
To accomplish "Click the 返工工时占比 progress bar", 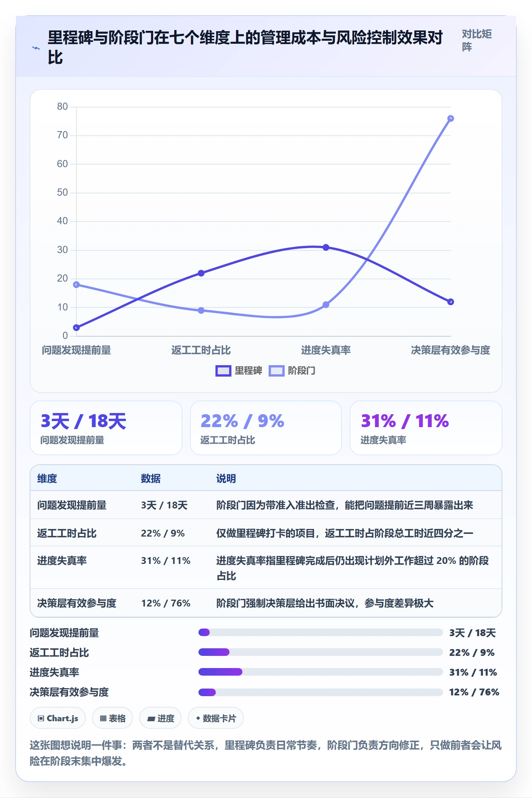I will click(320, 652).
